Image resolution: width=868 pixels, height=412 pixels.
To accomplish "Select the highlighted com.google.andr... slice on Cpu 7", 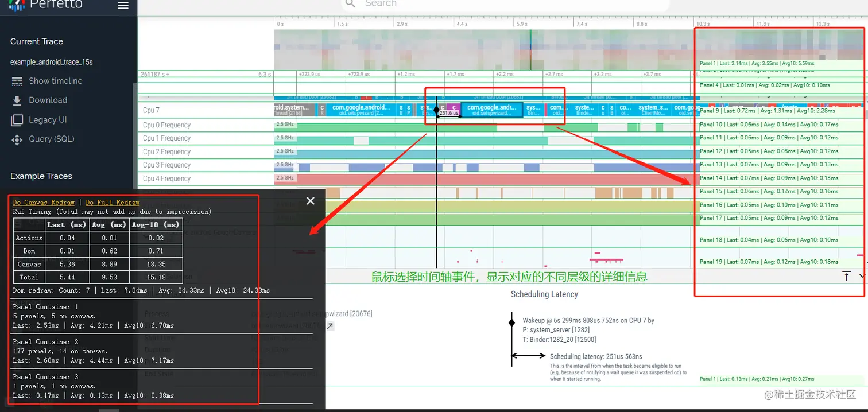I will [x=492, y=110].
